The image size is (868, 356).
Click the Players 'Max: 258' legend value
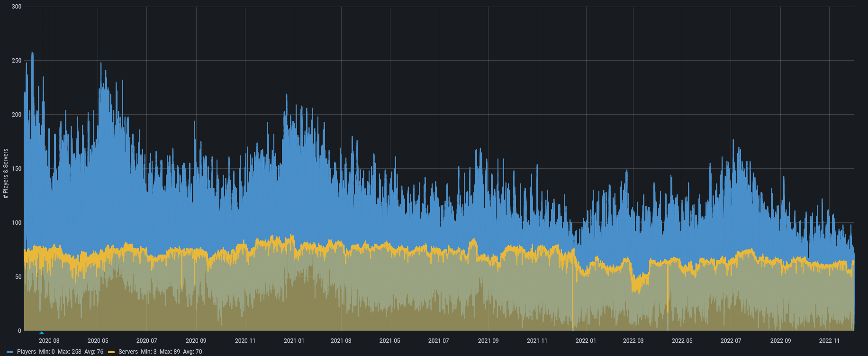coord(70,352)
